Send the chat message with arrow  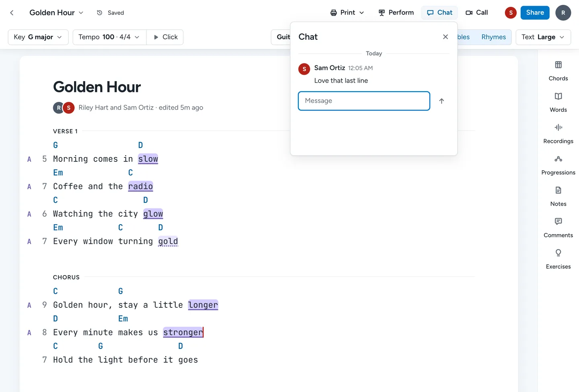441,101
